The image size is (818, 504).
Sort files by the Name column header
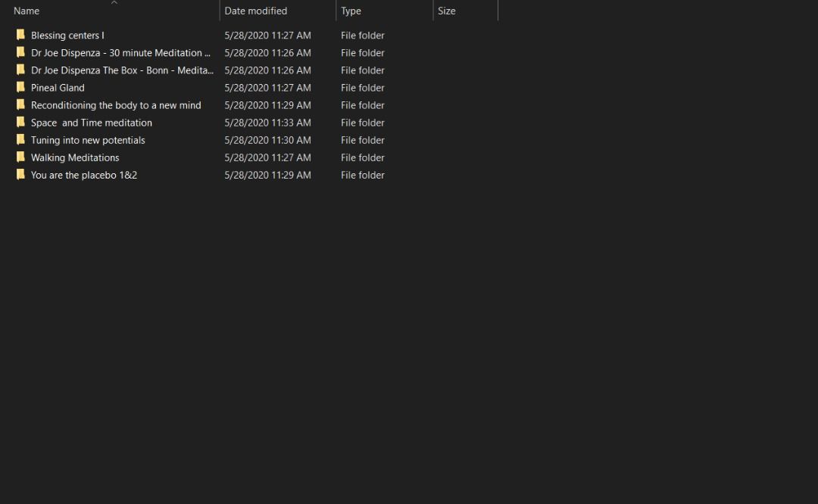(x=27, y=11)
